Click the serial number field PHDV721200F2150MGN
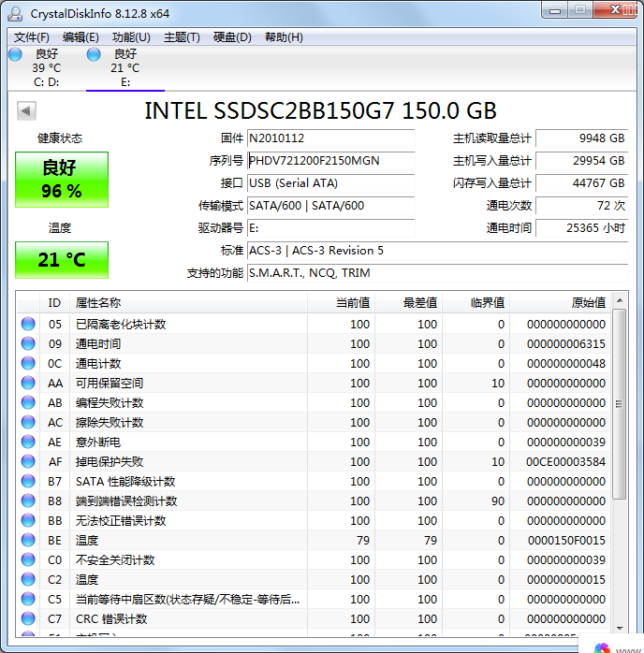Screen dimensions: 644x653 pyautogui.click(x=330, y=161)
